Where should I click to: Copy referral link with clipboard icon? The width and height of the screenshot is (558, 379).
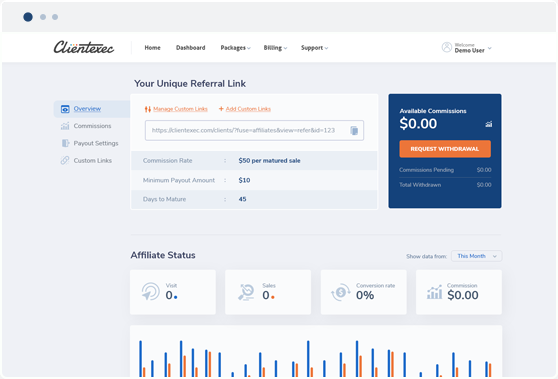(354, 131)
